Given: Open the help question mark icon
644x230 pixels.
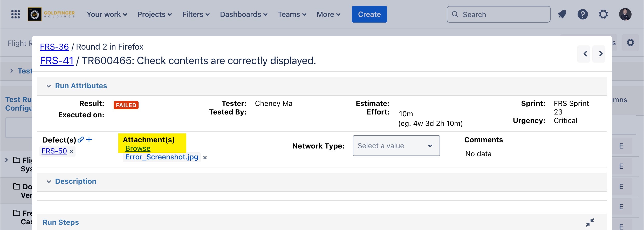Looking at the screenshot, I should coord(583,14).
